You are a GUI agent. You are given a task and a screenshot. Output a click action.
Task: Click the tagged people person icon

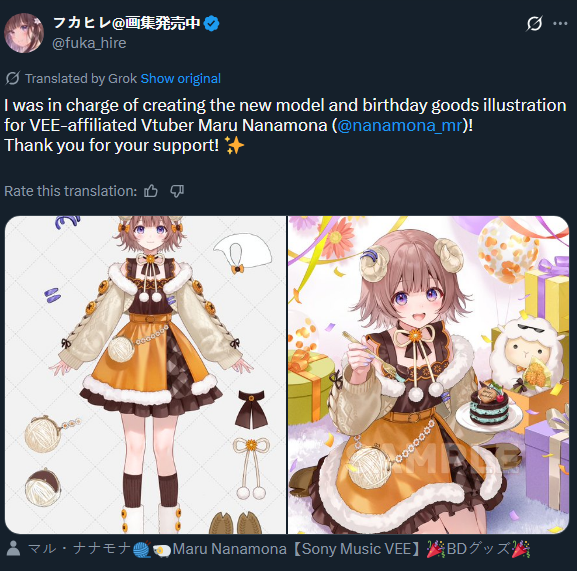14,549
